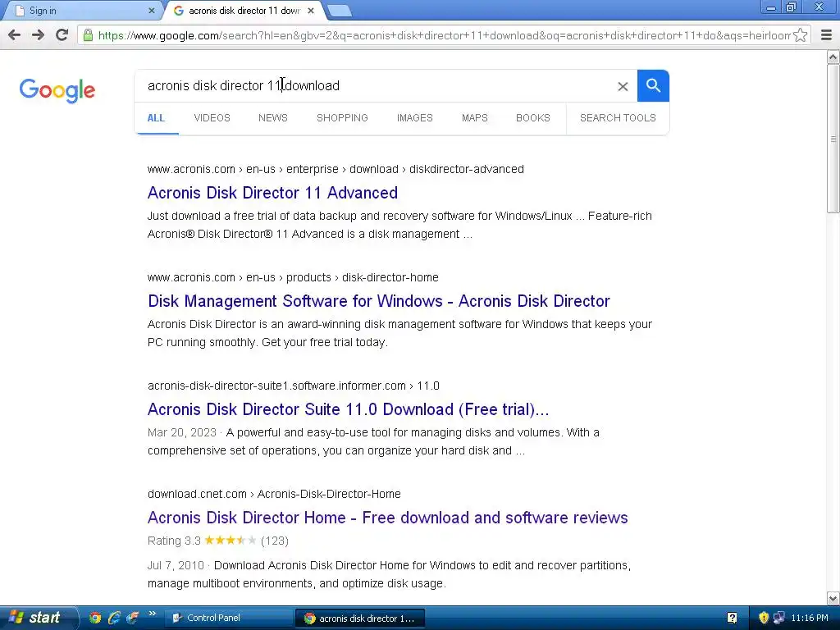Reload the current page
The image size is (840, 630).
[62, 35]
